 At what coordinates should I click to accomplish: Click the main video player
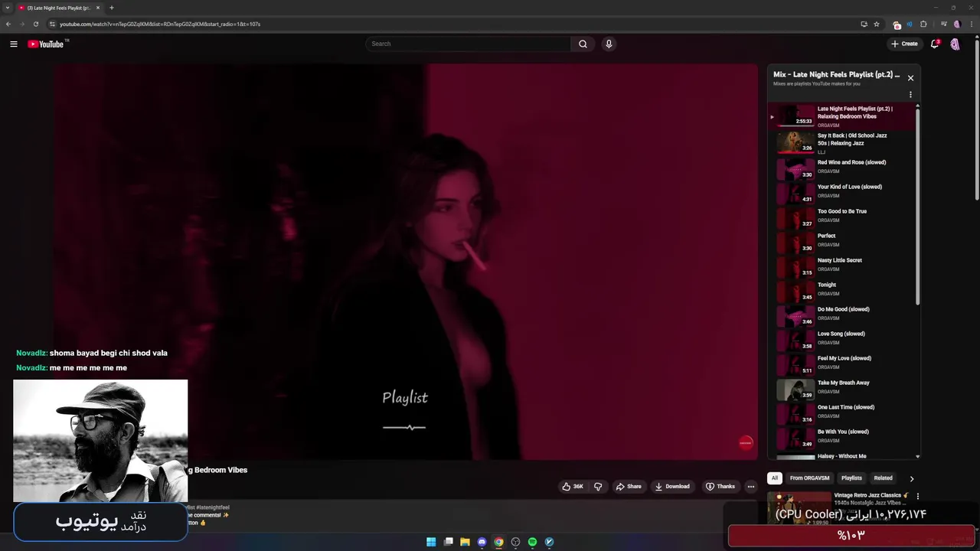click(406, 262)
